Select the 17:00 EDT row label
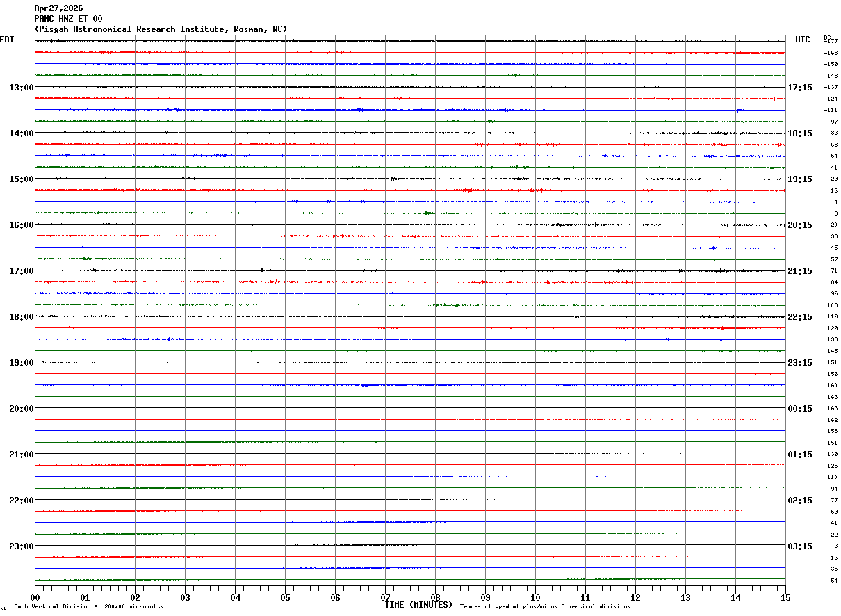Viewport: 841px width, 616px height. [x=22, y=271]
